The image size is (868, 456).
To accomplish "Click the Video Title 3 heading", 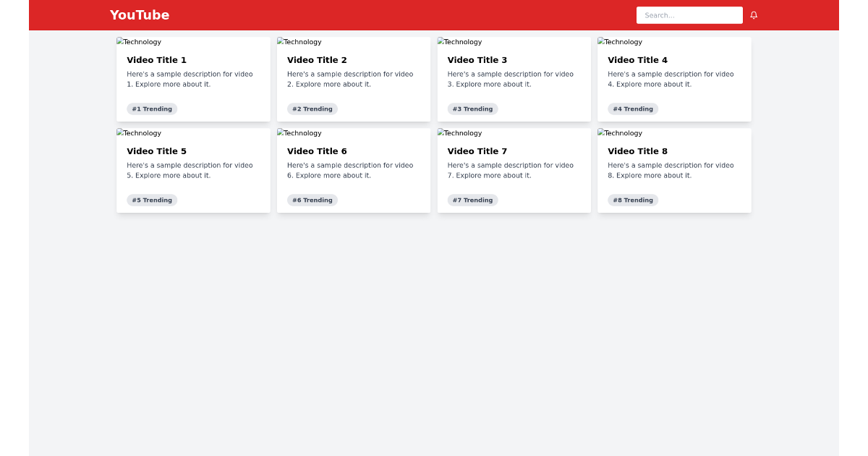I will [477, 60].
